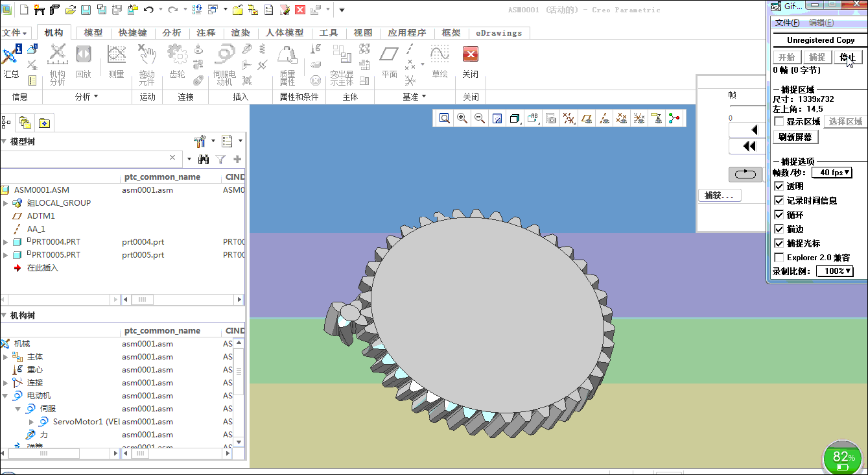The width and height of the screenshot is (868, 475).
Task: Uncheck the 记录时间信息 checkbox
Action: [779, 201]
